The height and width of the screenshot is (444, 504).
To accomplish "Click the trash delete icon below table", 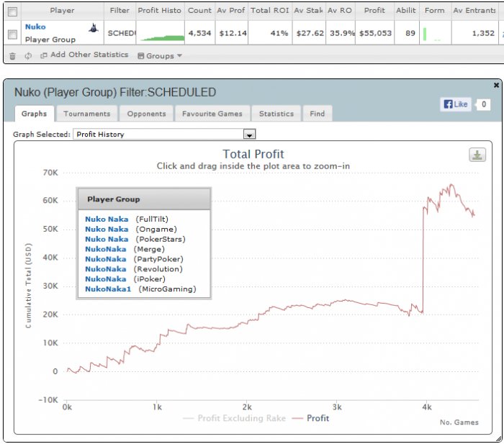I will pyautogui.click(x=12, y=56).
